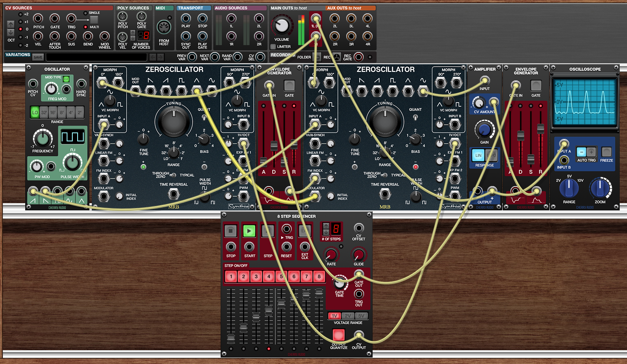627x364 pixels.
Task: Click the octave up arrow in CV Sources
Action: pyautogui.click(x=11, y=24)
